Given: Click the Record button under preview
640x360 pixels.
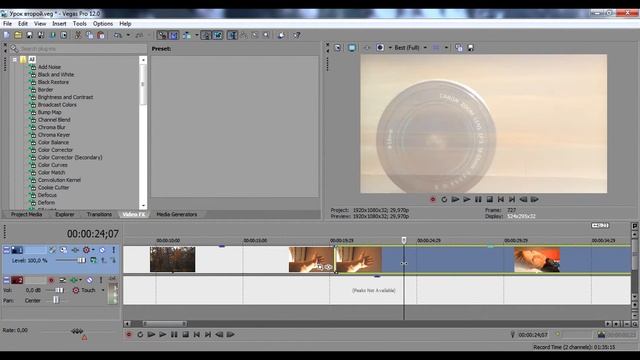Looking at the screenshot, I should (433, 200).
